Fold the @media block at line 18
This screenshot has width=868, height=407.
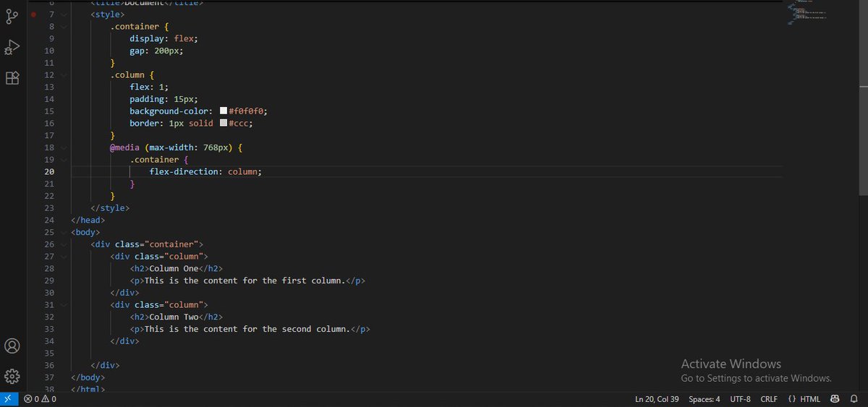point(64,147)
